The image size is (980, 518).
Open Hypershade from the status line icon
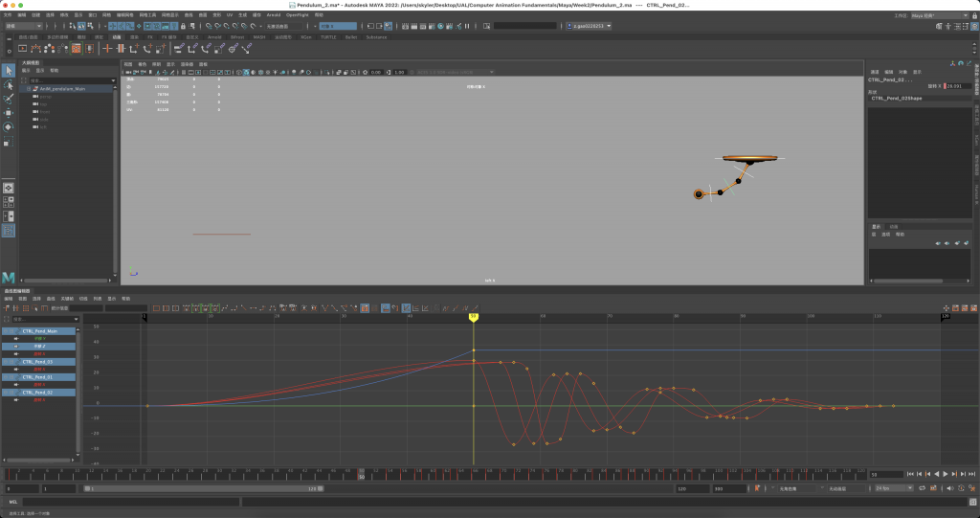[440, 26]
